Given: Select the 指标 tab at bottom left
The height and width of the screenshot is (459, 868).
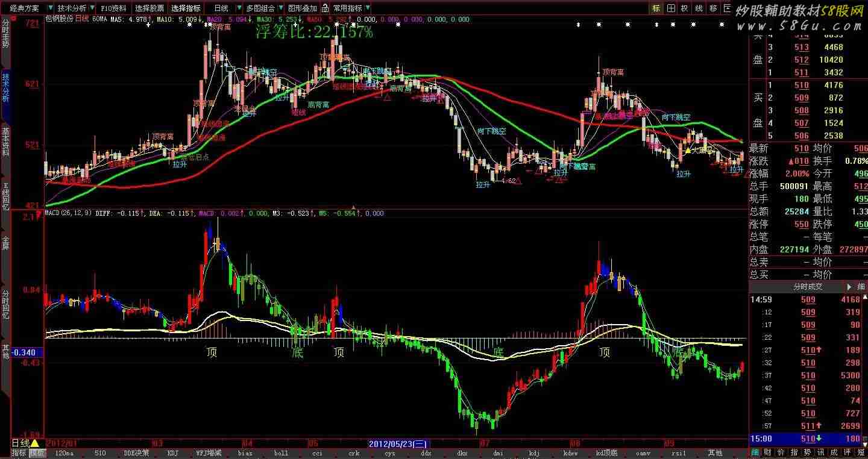Looking at the screenshot, I should coord(19,453).
